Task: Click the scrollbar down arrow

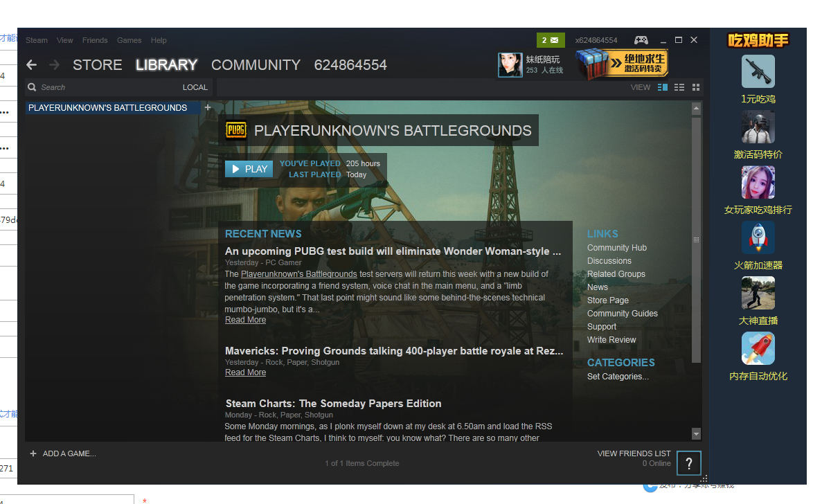Action: 696,434
